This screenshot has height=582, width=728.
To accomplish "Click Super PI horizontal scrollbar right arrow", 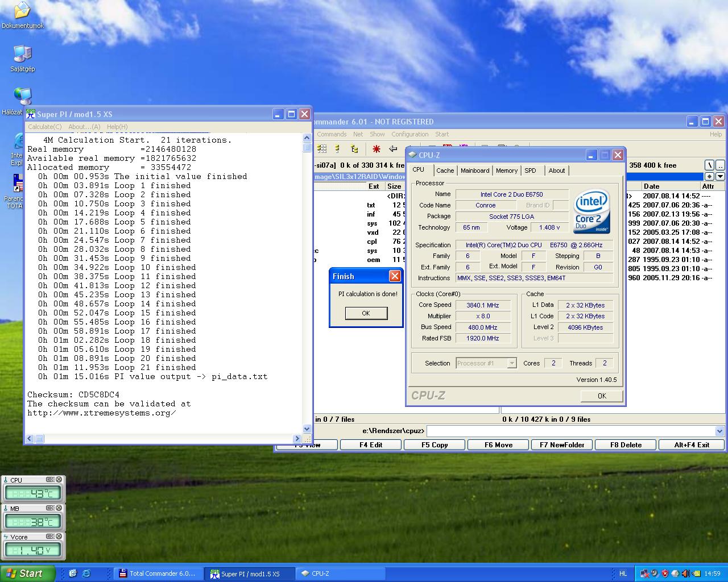I will [297, 439].
